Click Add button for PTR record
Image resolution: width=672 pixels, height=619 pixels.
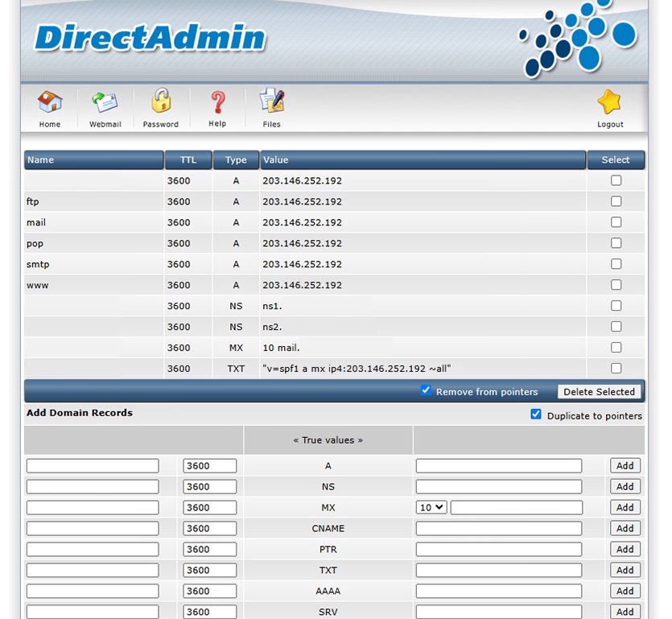click(625, 549)
